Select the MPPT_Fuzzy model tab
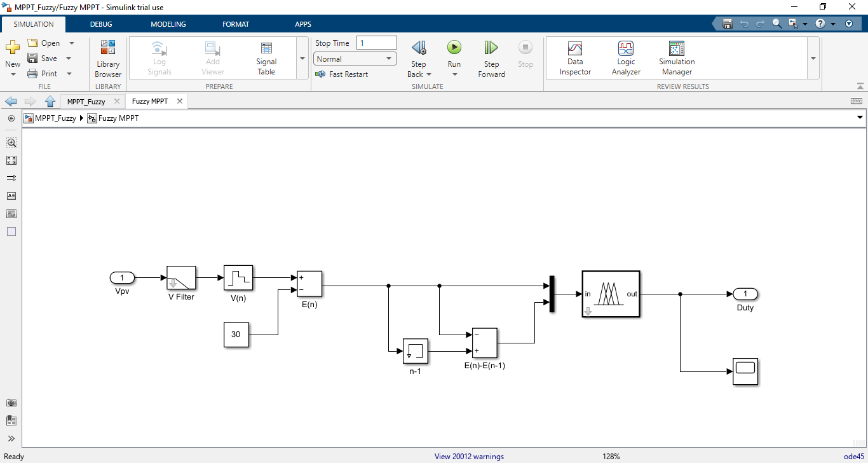 coord(86,101)
